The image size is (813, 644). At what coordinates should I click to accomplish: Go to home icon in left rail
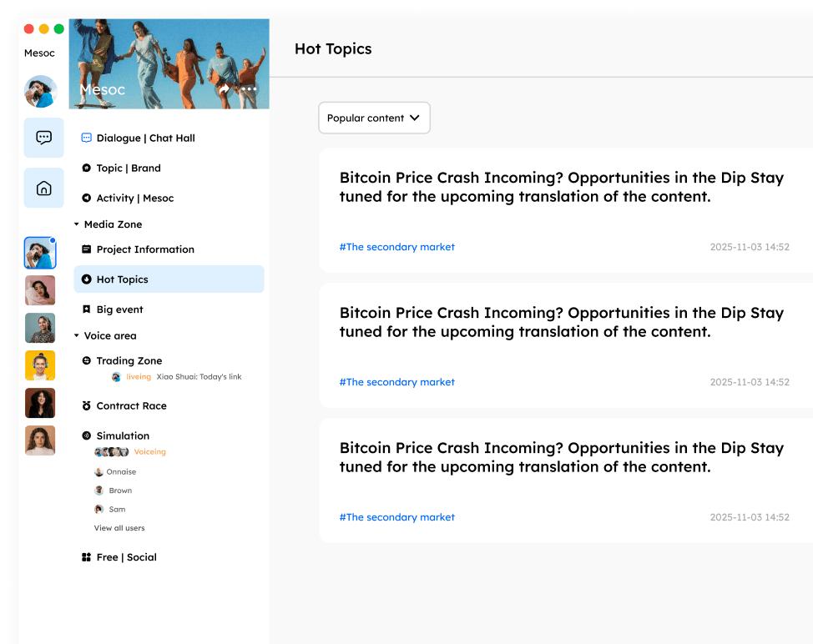click(x=43, y=189)
